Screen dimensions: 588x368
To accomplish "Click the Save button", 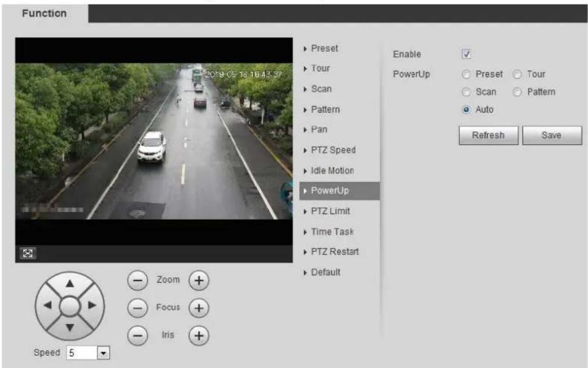I will [552, 135].
